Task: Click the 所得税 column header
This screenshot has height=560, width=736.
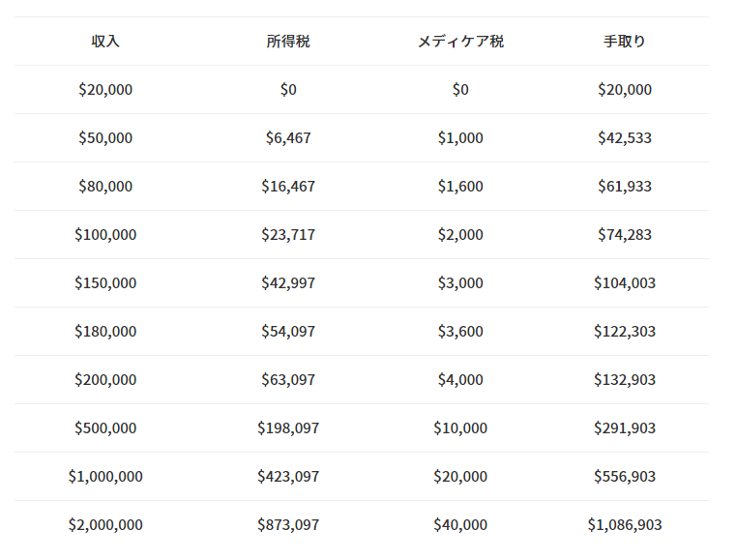Action: click(288, 42)
